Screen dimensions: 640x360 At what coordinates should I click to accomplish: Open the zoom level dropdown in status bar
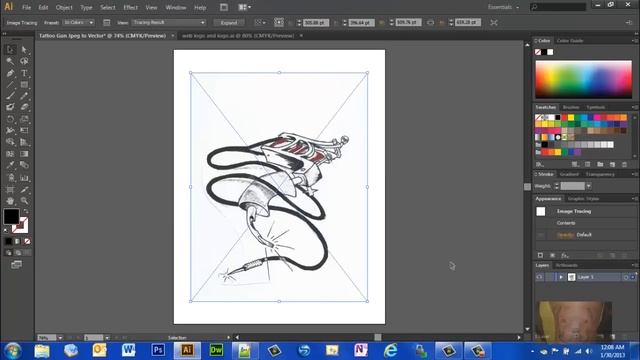pos(60,338)
